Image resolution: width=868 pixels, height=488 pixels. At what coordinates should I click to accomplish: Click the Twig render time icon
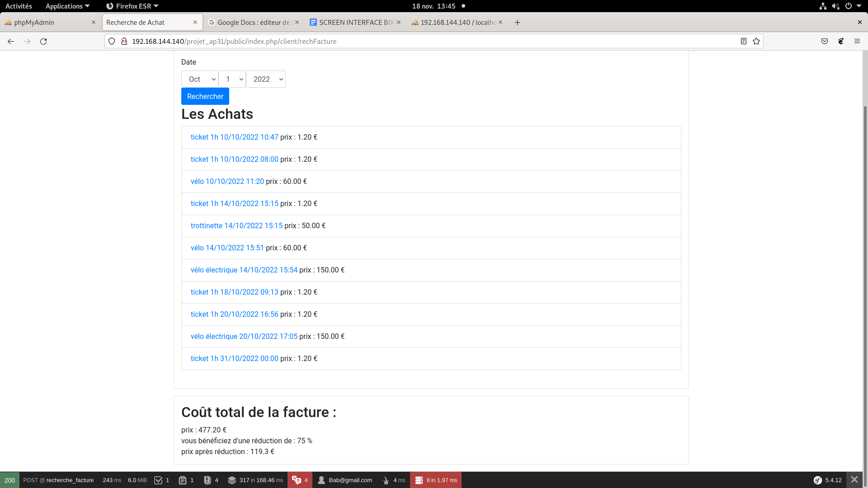coord(386,480)
